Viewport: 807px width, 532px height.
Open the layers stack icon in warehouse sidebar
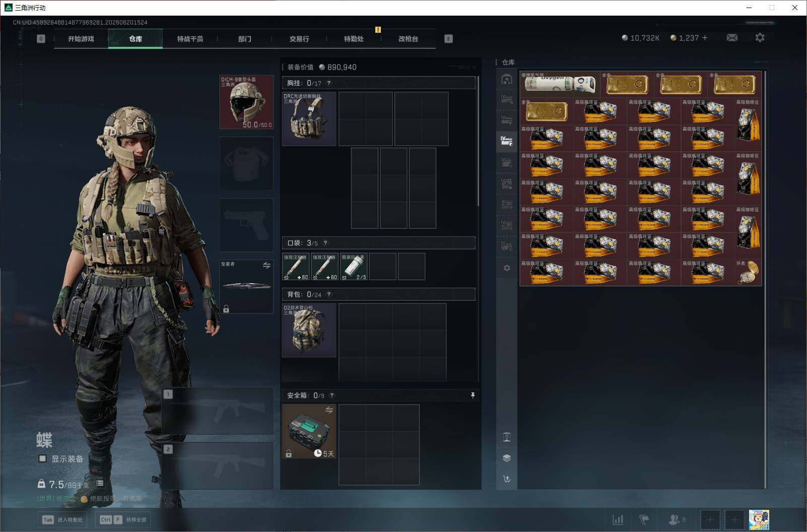(x=507, y=458)
